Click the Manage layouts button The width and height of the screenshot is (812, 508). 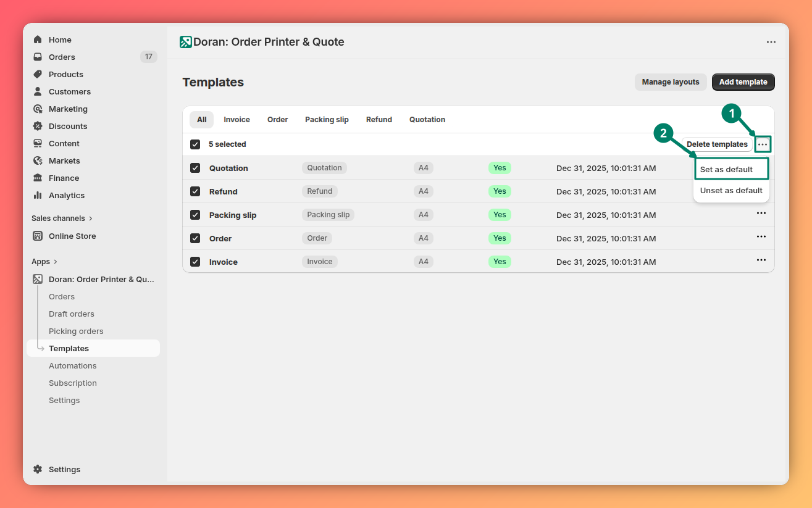[671, 82]
